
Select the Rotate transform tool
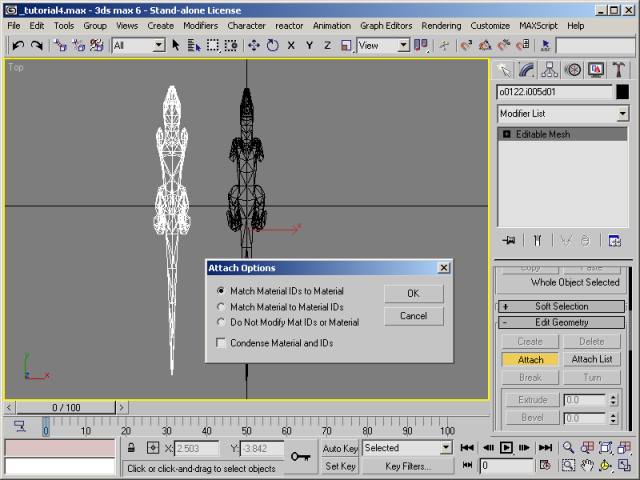(271, 45)
